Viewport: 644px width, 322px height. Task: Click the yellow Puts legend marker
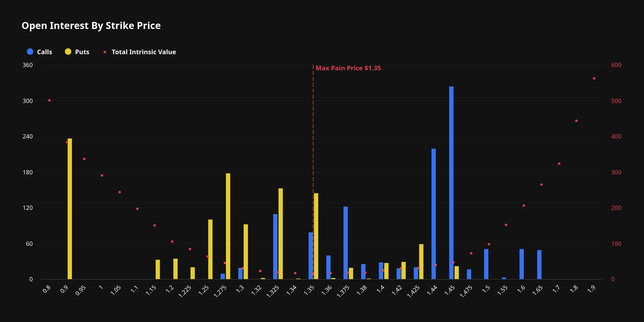point(68,52)
